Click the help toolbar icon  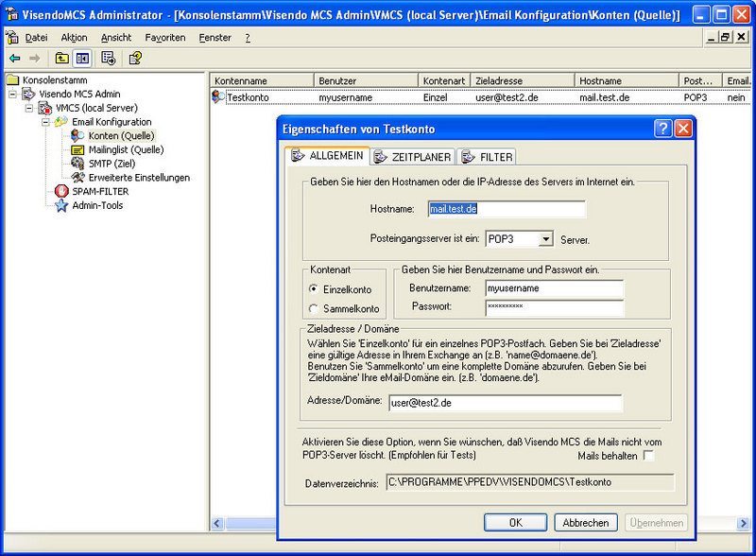[x=135, y=59]
